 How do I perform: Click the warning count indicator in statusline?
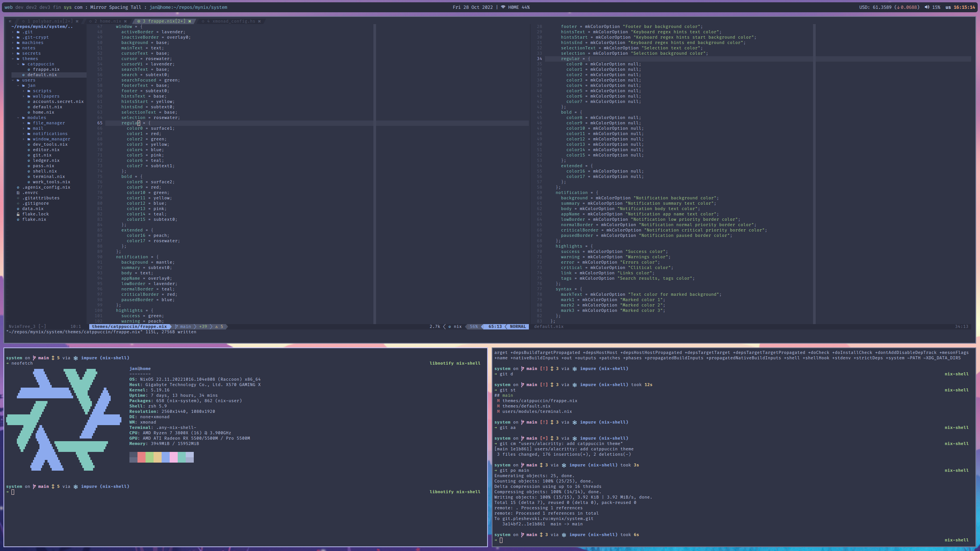tap(219, 327)
